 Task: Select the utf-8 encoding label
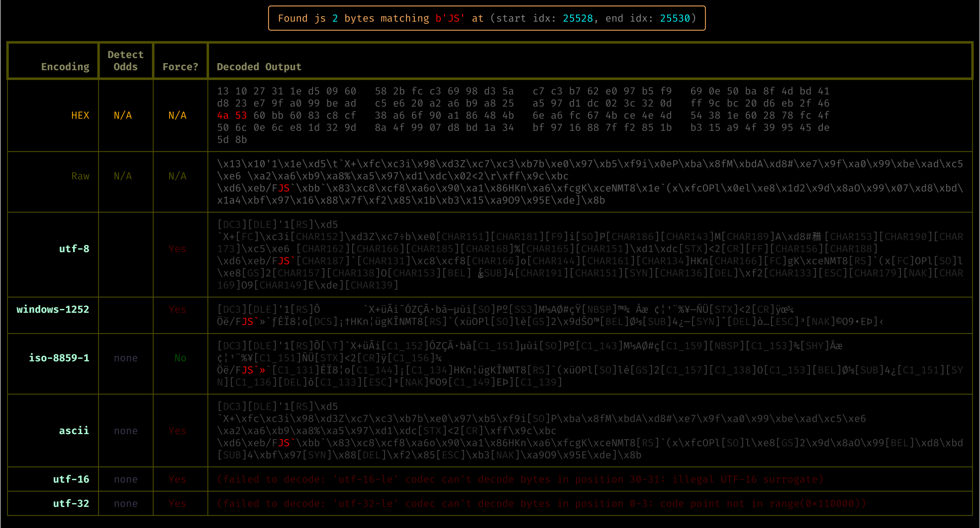pyautogui.click(x=74, y=249)
